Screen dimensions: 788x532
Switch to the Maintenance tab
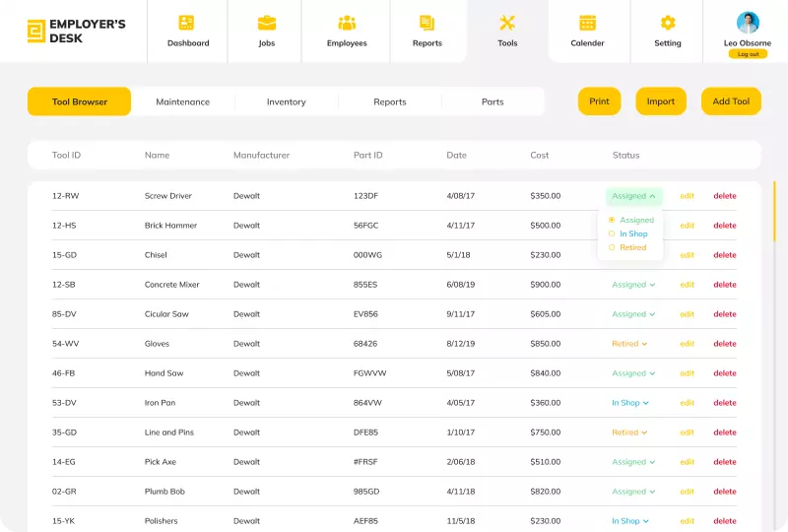(x=182, y=101)
